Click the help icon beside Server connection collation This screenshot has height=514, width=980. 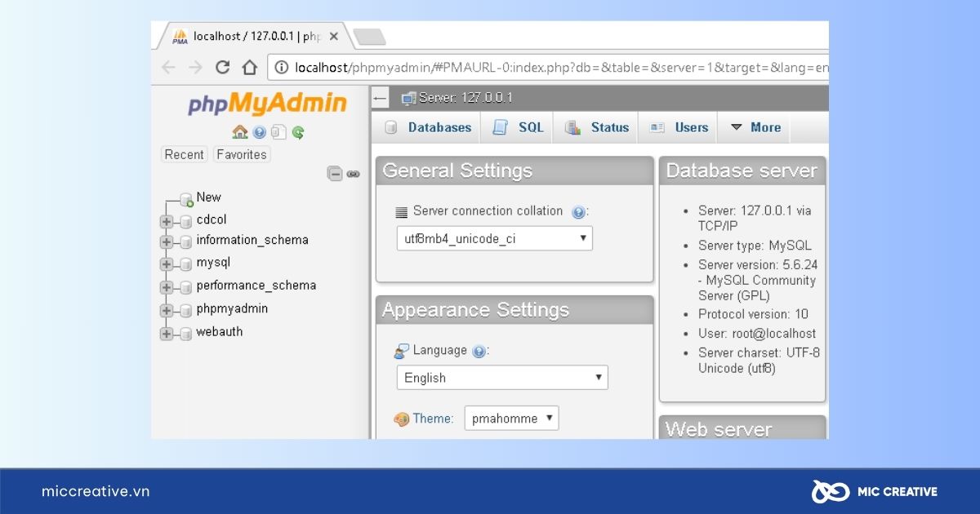[x=578, y=212]
